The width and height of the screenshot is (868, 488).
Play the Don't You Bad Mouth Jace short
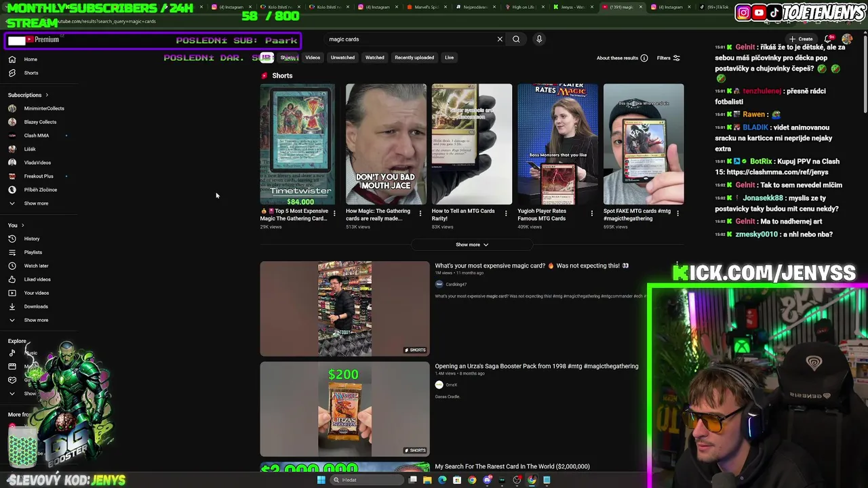click(386, 144)
